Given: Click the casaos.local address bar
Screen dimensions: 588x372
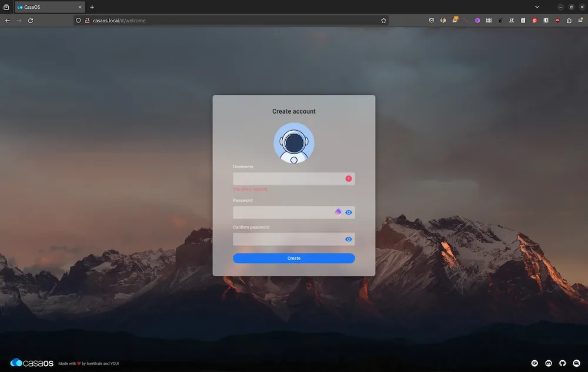Looking at the screenshot, I should [231, 21].
